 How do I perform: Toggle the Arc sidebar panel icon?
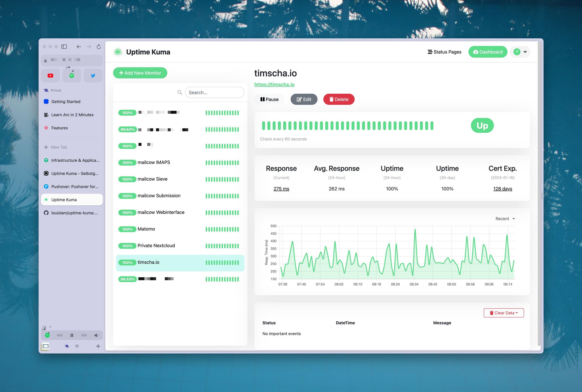(x=64, y=47)
